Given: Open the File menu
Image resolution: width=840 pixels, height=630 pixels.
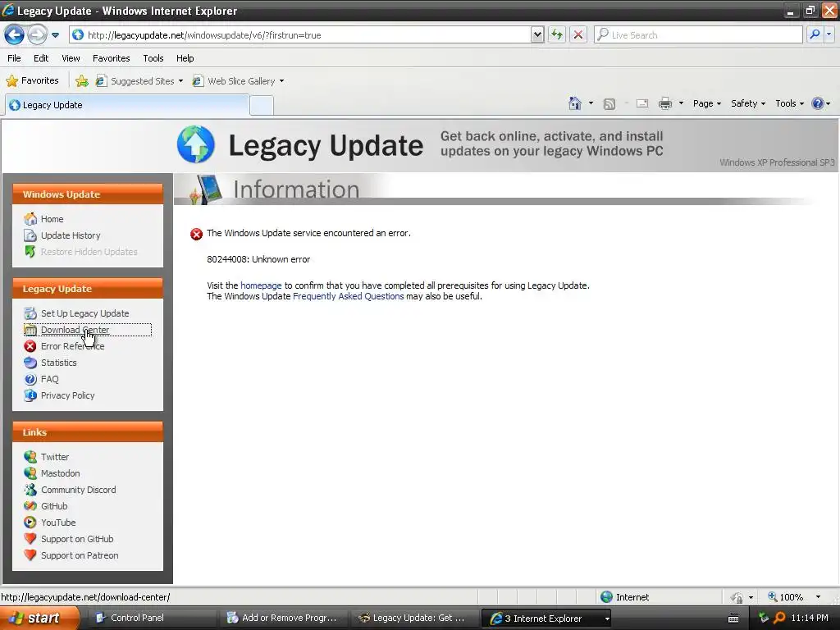Looking at the screenshot, I should point(15,58).
